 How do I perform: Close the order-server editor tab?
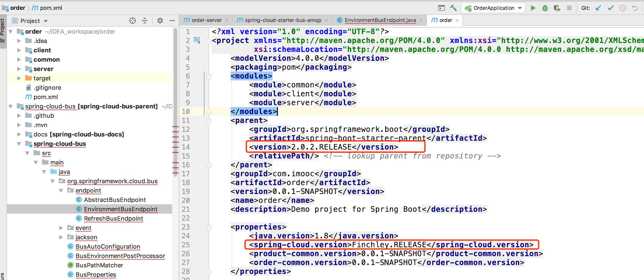coord(227,20)
